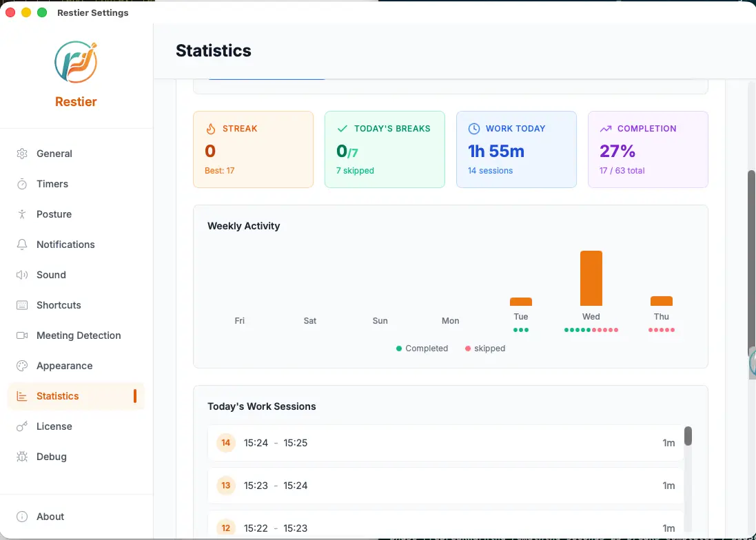Screen dimensions: 756x540
Task: Select the Statistics sidebar item
Action: 76,396
